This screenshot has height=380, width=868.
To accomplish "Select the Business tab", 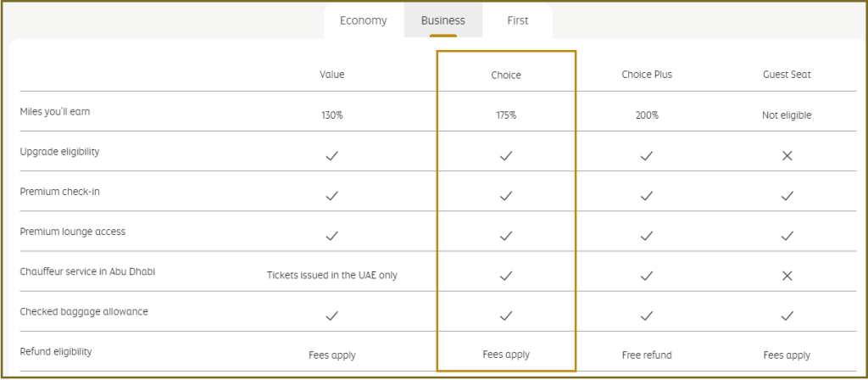I will tap(442, 21).
